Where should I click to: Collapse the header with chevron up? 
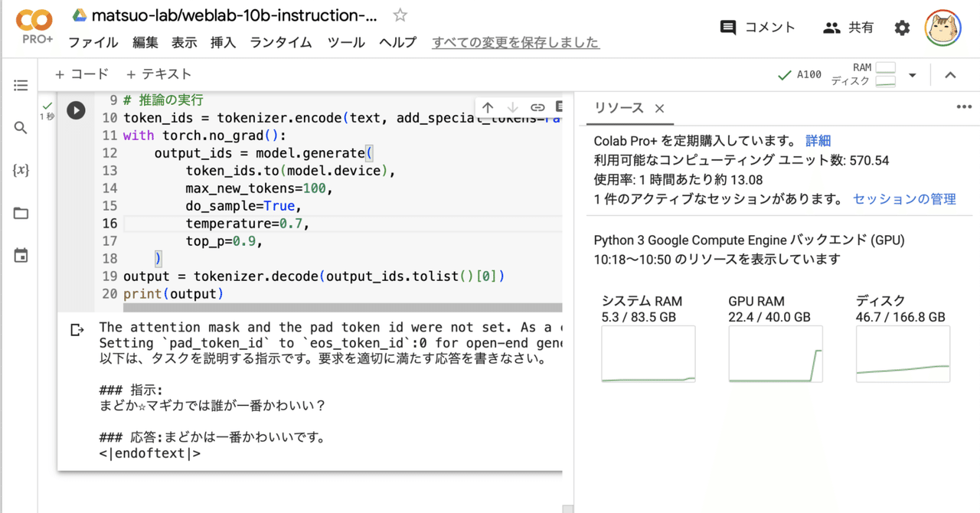950,75
